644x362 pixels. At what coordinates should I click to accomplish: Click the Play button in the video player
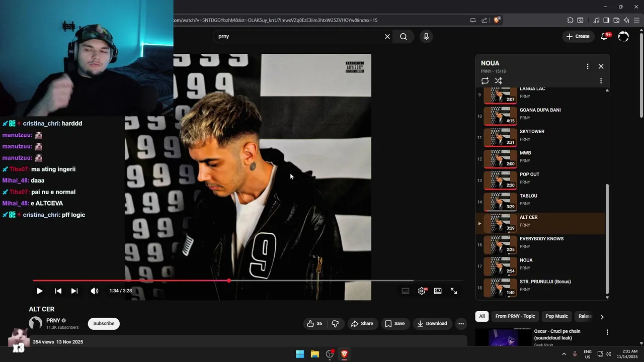point(40,291)
